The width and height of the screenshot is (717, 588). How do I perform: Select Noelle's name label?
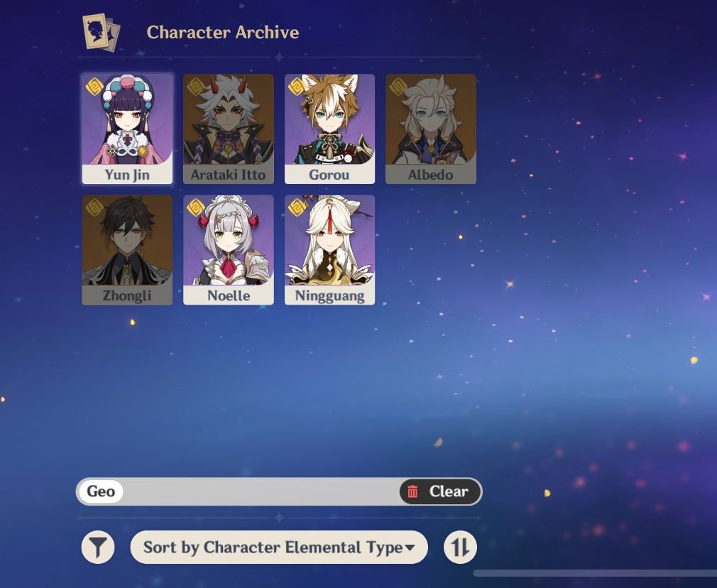pos(228,295)
